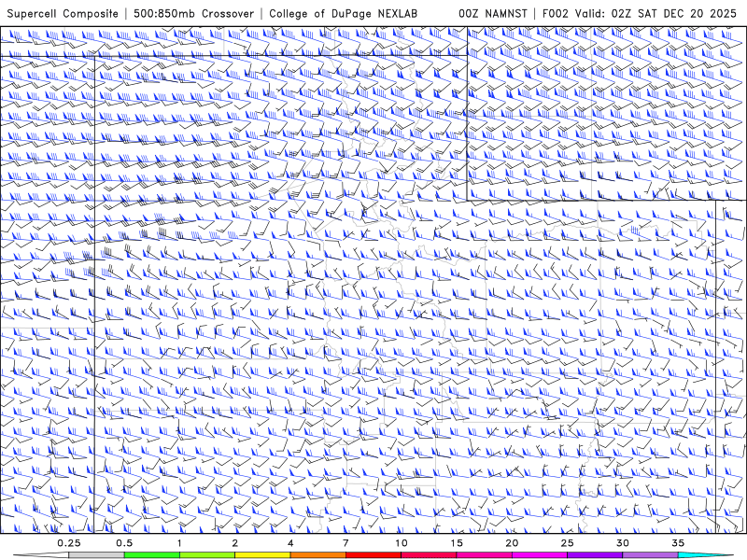Click the '00Z NAMNST' model label
747x560 pixels.
coord(493,13)
